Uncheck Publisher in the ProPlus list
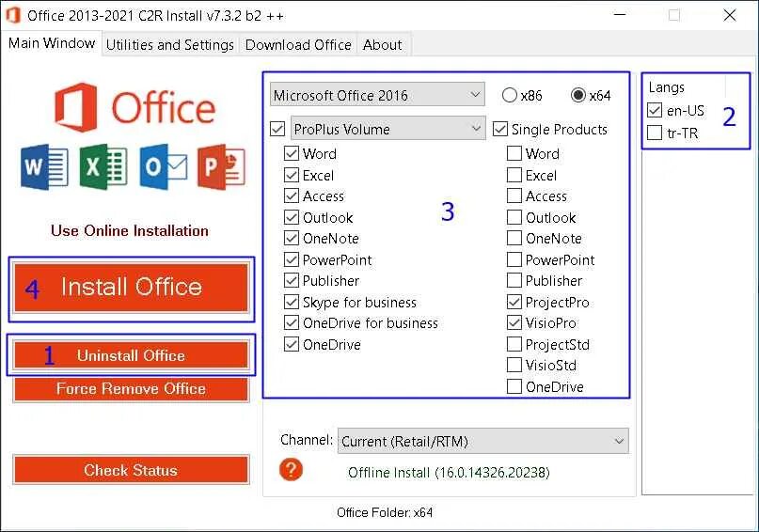The width and height of the screenshot is (759, 532). 292,280
